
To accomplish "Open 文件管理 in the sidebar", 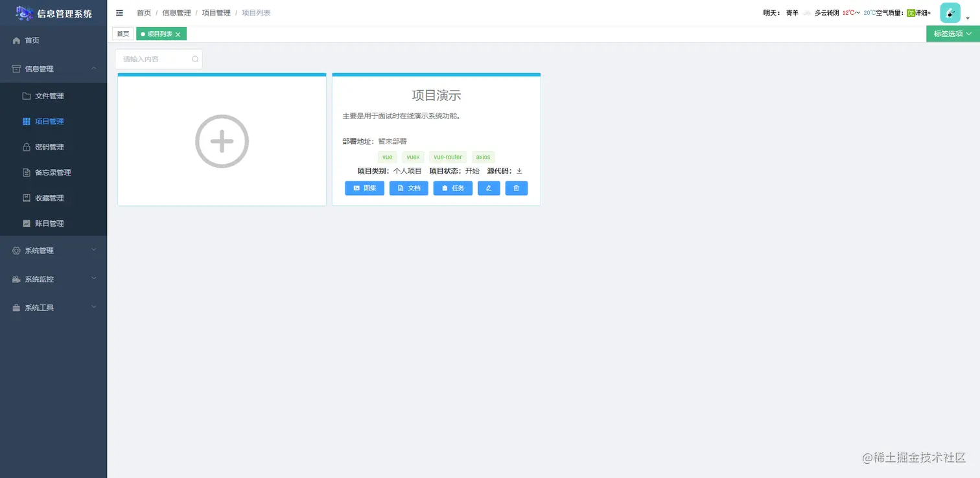I will click(x=53, y=96).
